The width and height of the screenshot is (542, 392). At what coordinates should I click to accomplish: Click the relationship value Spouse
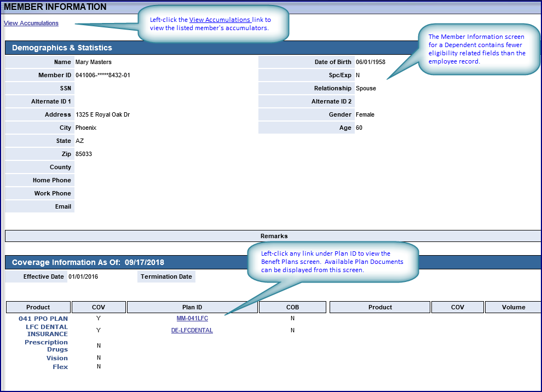coord(366,89)
